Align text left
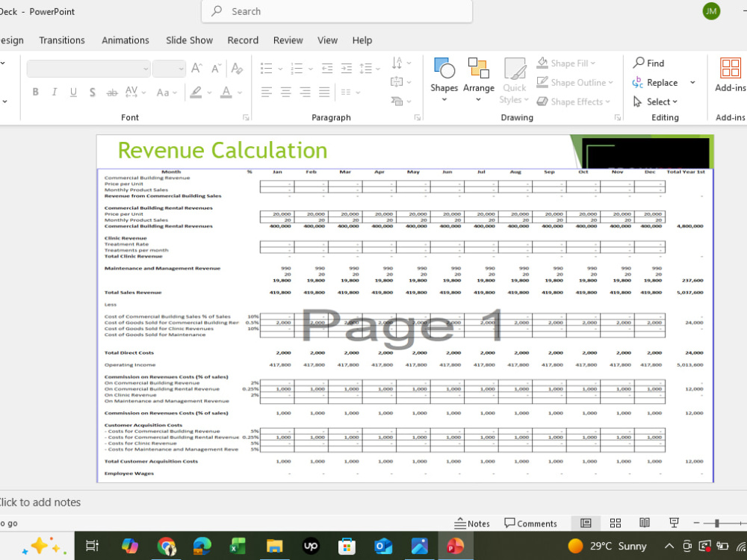The height and width of the screenshot is (560, 747). pos(267,92)
